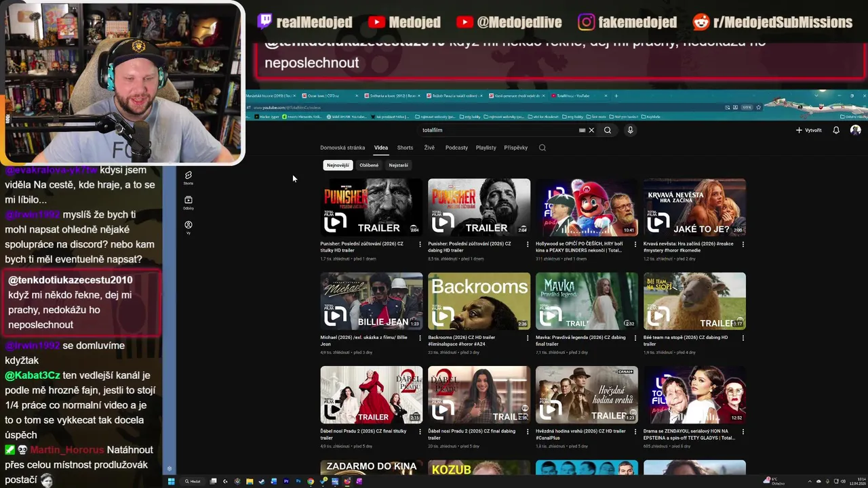Open the Podcasty tab
The image size is (868, 488).
[x=456, y=147]
